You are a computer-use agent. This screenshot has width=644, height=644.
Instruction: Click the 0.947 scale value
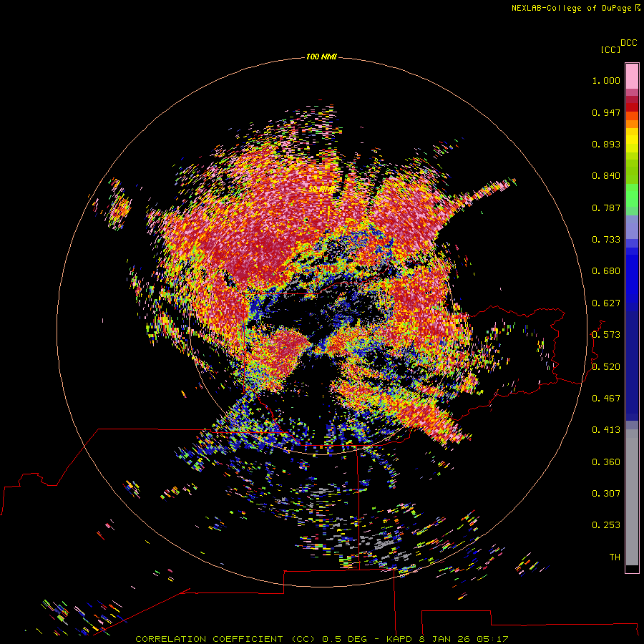pyautogui.click(x=606, y=112)
